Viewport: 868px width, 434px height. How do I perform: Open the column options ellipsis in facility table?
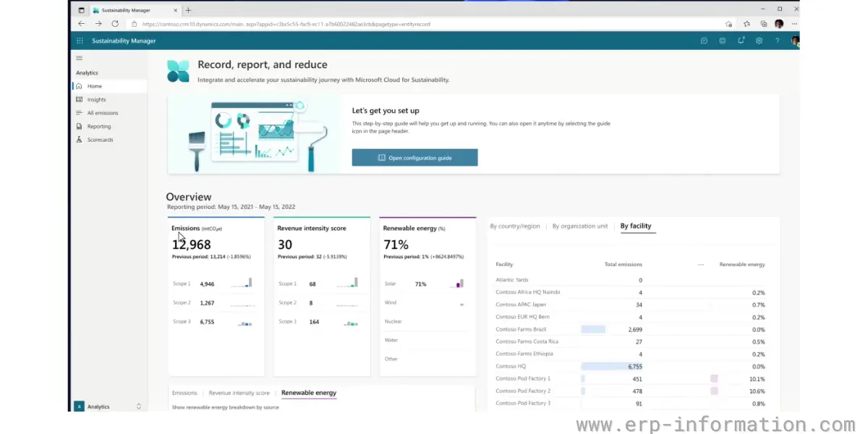pyautogui.click(x=700, y=265)
